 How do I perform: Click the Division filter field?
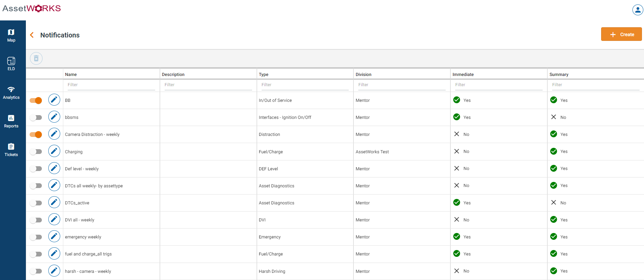click(402, 85)
